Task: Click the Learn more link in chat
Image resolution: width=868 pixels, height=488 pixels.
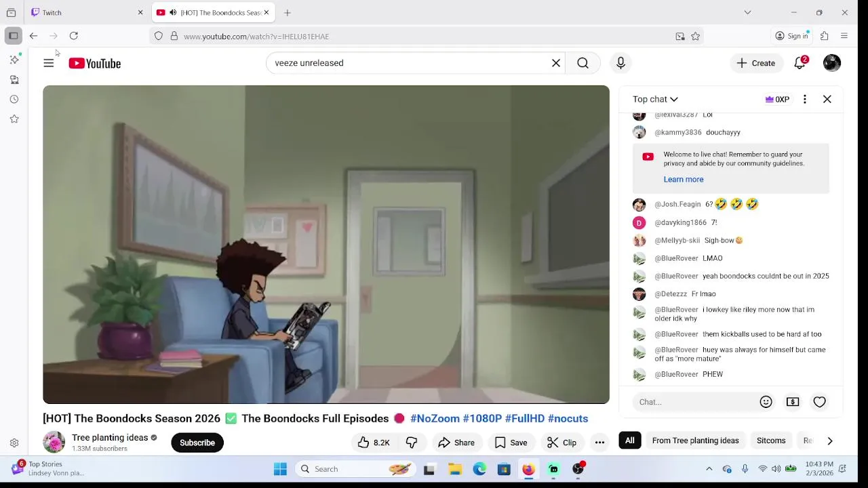Action: click(684, 180)
